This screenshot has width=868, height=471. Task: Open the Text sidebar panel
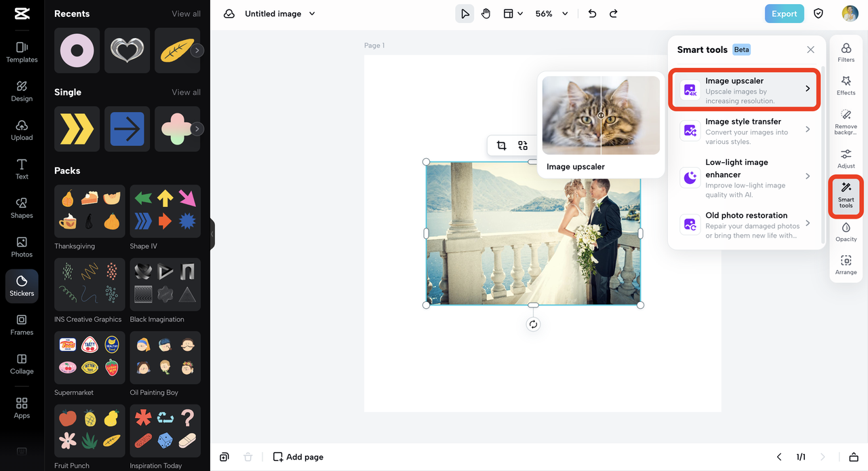pos(22,169)
